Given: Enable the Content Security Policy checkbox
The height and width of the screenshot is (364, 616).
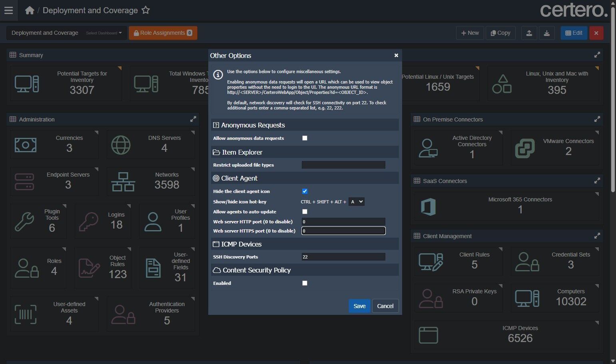Looking at the screenshot, I should pos(305,283).
